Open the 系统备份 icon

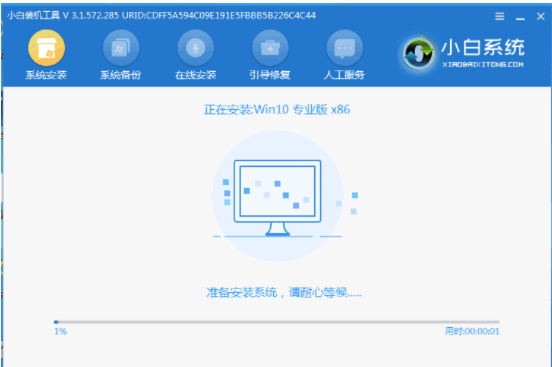121,48
